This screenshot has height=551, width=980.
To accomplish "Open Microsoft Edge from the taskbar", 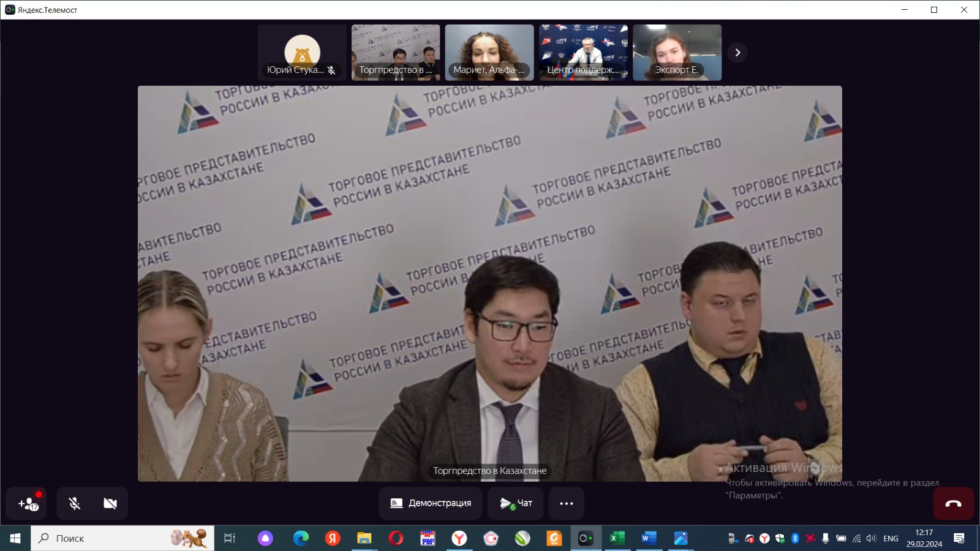I will tap(301, 538).
